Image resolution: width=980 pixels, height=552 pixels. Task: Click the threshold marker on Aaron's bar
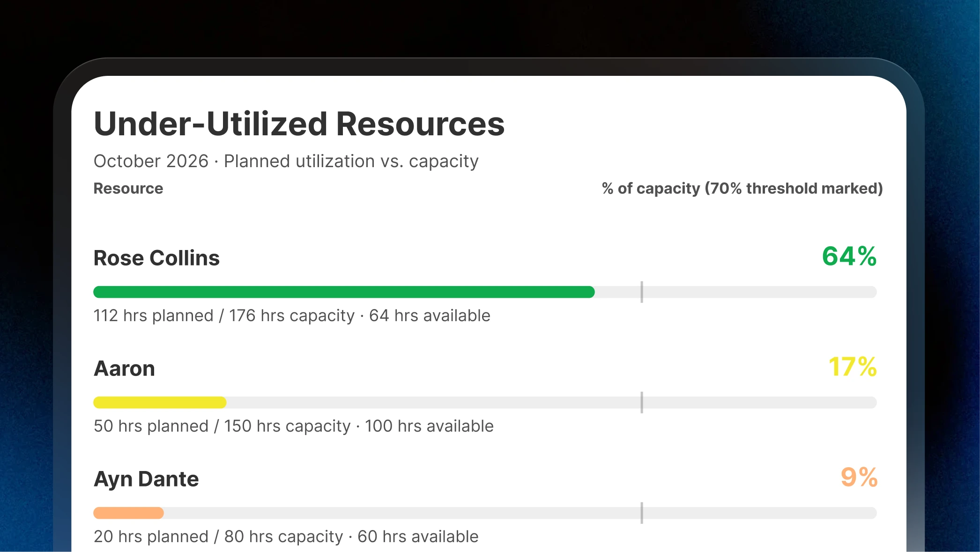tap(642, 403)
